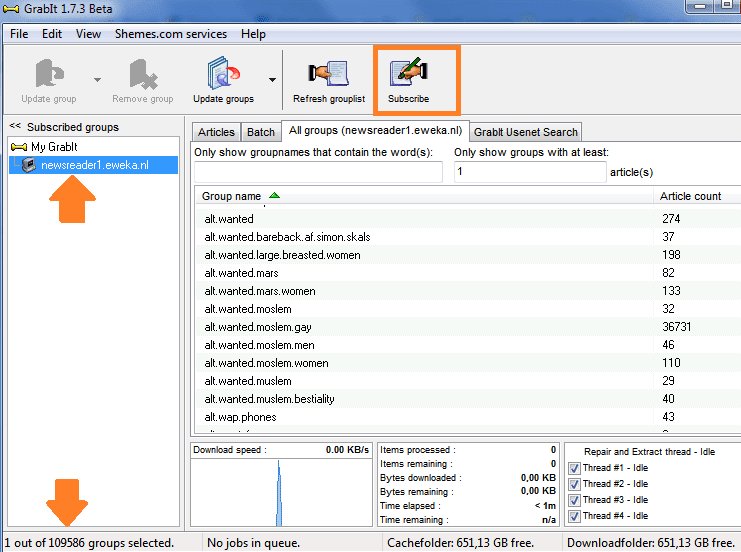Click the newsreader1.eweka.nl server icon
This screenshot has width=741, height=552.
tap(29, 165)
